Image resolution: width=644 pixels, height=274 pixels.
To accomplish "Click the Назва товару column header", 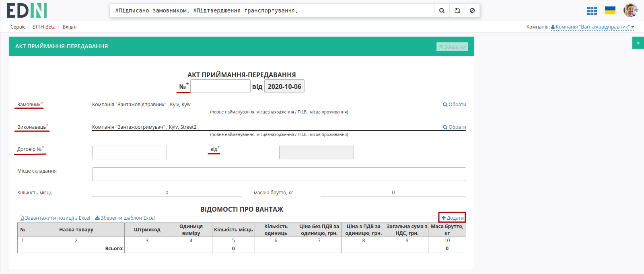I will pyautogui.click(x=76, y=230).
